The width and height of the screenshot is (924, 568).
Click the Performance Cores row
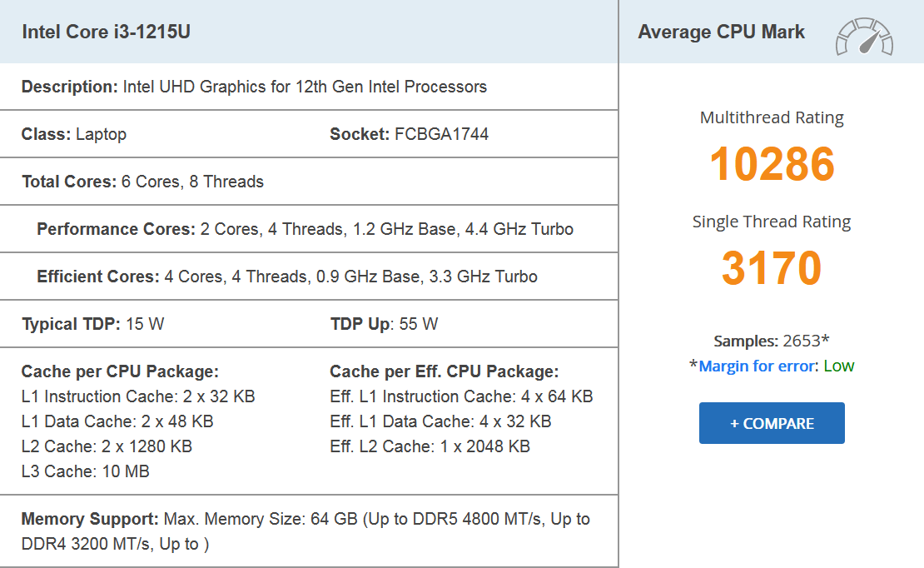tap(305, 229)
